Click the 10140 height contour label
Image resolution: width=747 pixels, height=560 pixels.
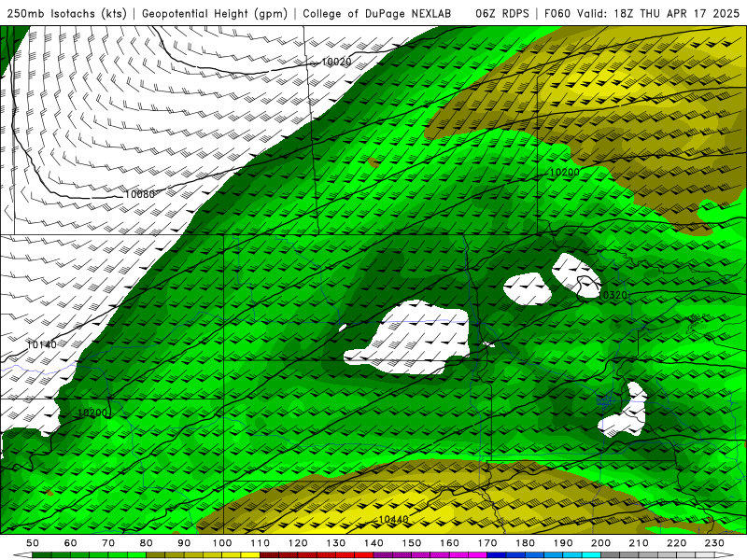coord(41,344)
